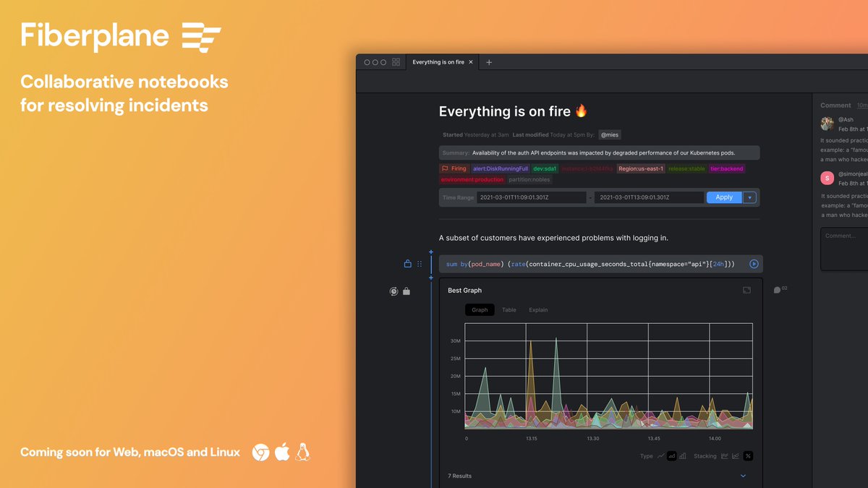
Task: Select the environment:production label
Action: 472,179
